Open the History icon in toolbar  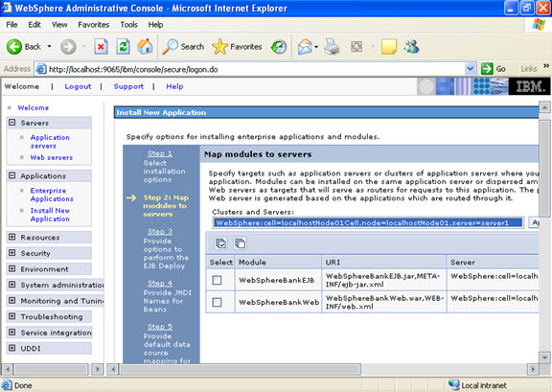[279, 47]
